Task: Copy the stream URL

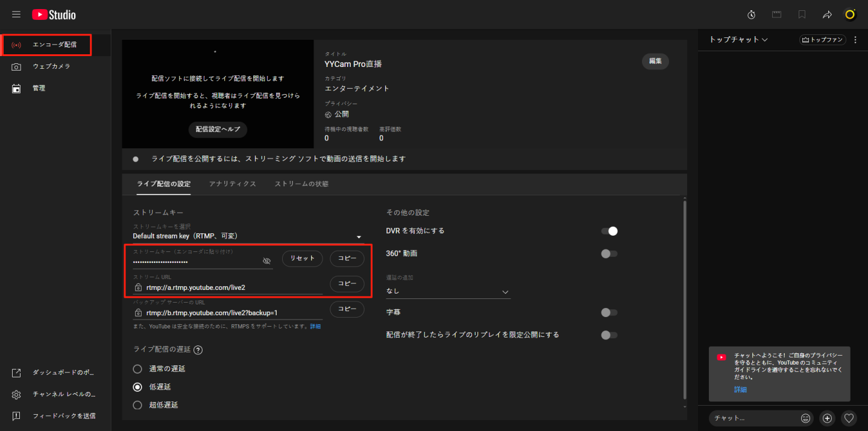Action: click(x=347, y=284)
